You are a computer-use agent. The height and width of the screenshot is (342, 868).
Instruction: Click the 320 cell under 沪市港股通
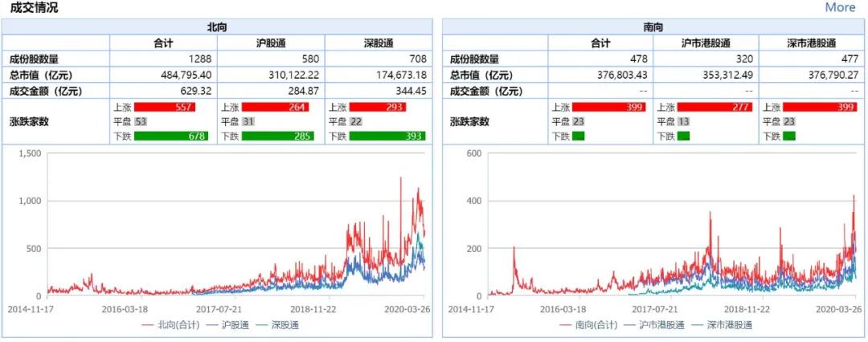tap(706, 59)
